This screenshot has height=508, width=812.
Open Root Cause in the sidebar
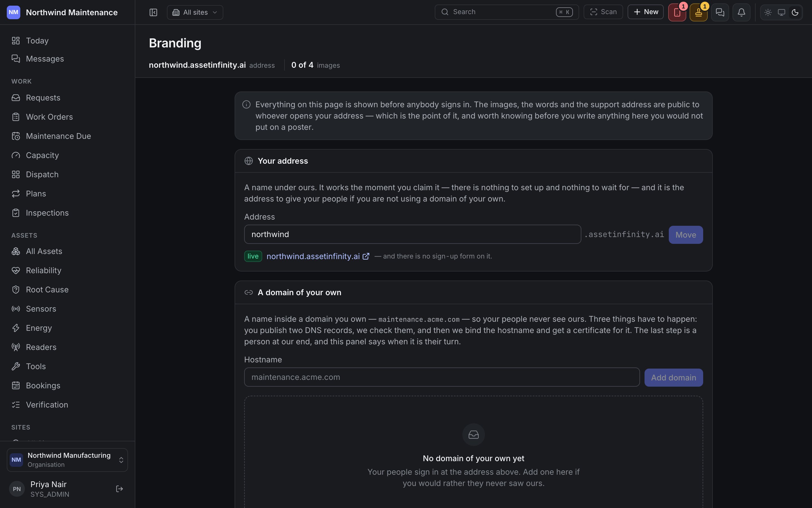point(67,290)
